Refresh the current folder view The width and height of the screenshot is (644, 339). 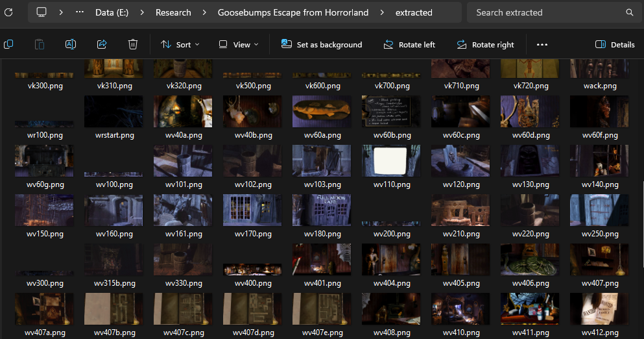8,12
